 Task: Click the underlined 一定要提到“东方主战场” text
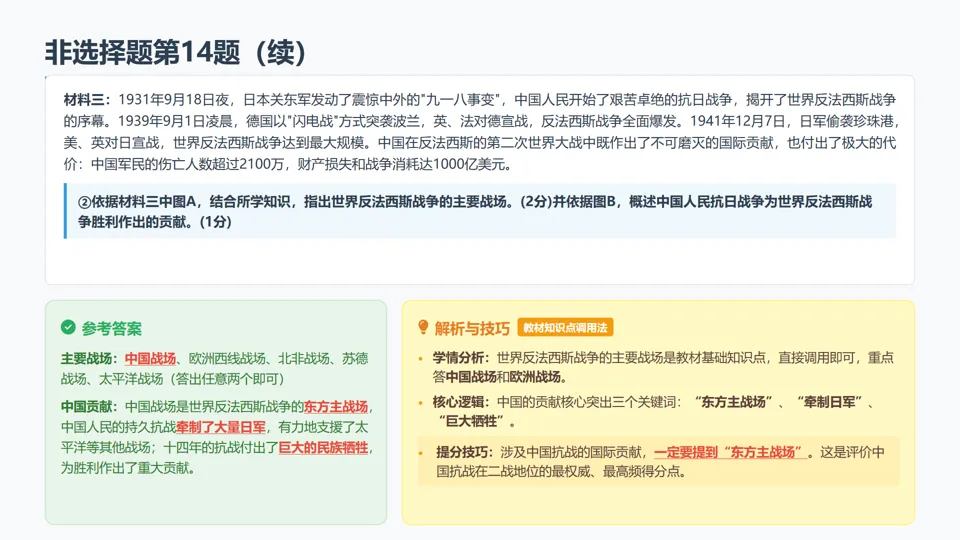pos(730,452)
